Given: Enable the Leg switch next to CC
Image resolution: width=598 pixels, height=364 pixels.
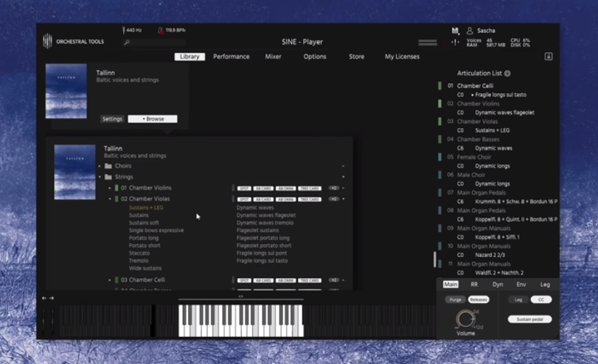Looking at the screenshot, I should click(x=519, y=300).
